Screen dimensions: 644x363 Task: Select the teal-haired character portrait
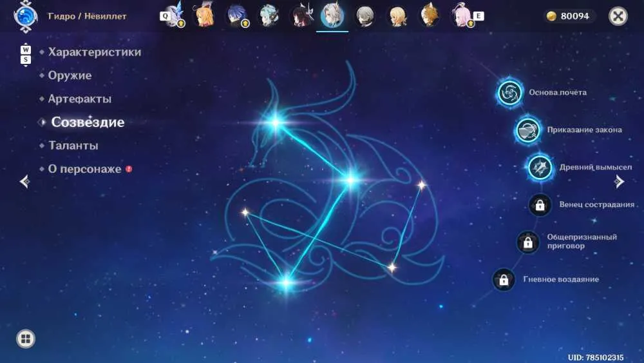coord(269,15)
